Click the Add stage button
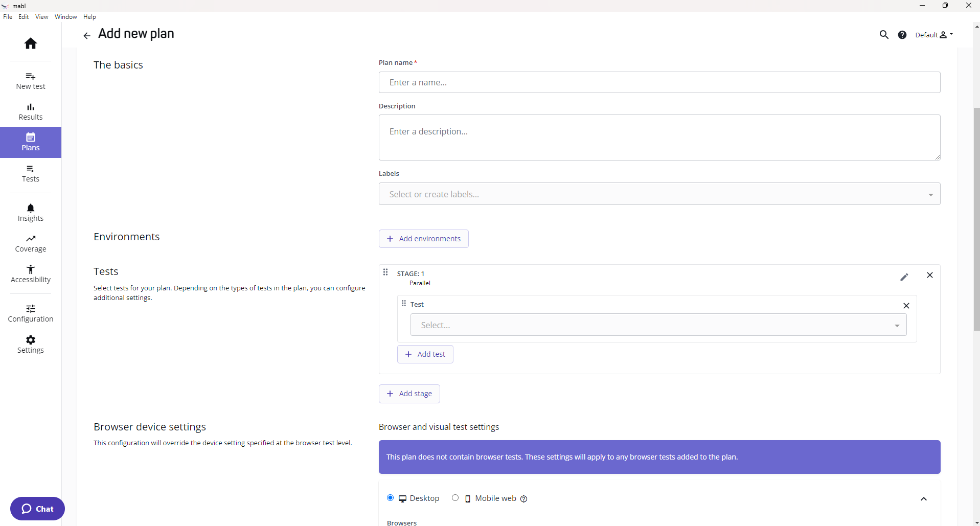 click(x=409, y=394)
